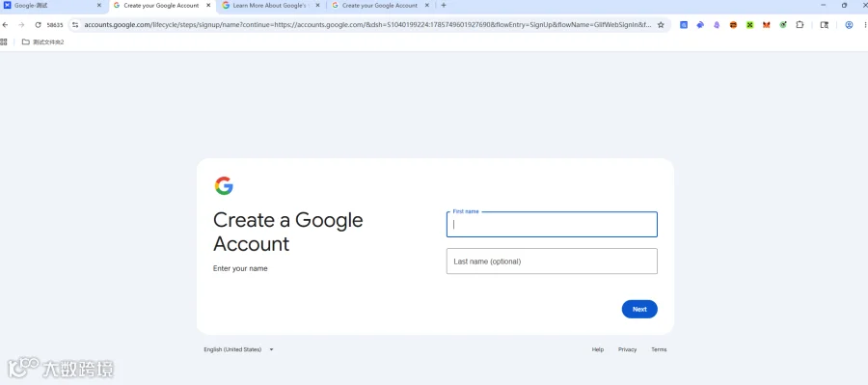Viewport: 868px width, 385px height.
Task: Open the orange round extension icon
Action: [733, 25]
